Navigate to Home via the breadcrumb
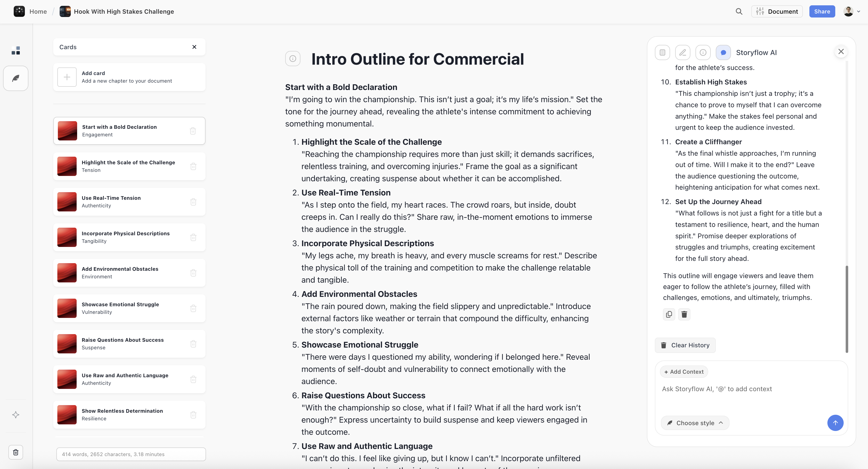This screenshot has width=868, height=469. coord(38,11)
